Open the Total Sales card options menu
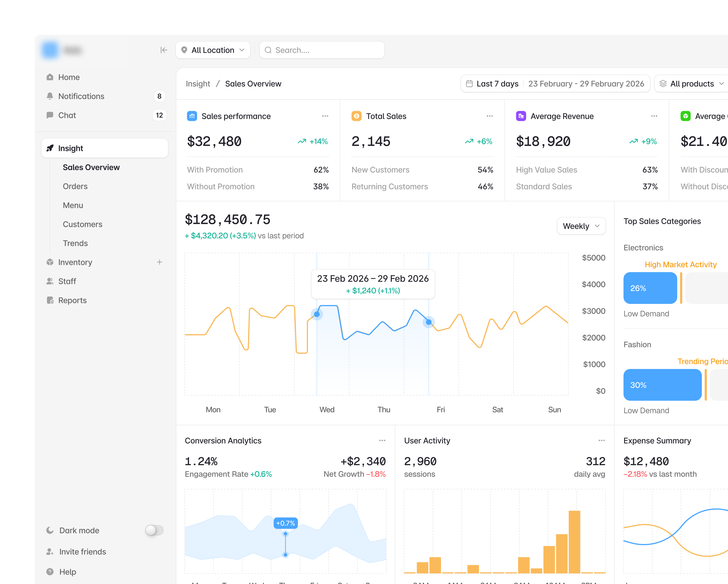Viewport: 728px width, 584px height. [490, 116]
